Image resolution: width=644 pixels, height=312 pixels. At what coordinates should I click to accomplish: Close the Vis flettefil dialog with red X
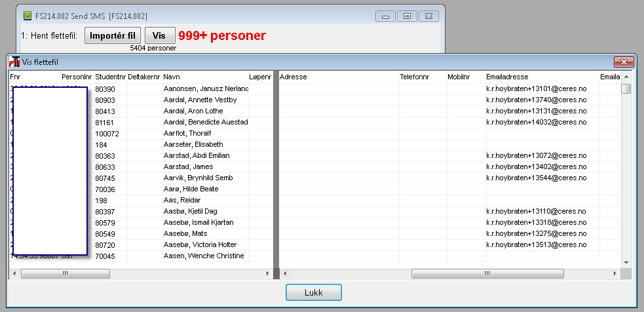point(624,62)
